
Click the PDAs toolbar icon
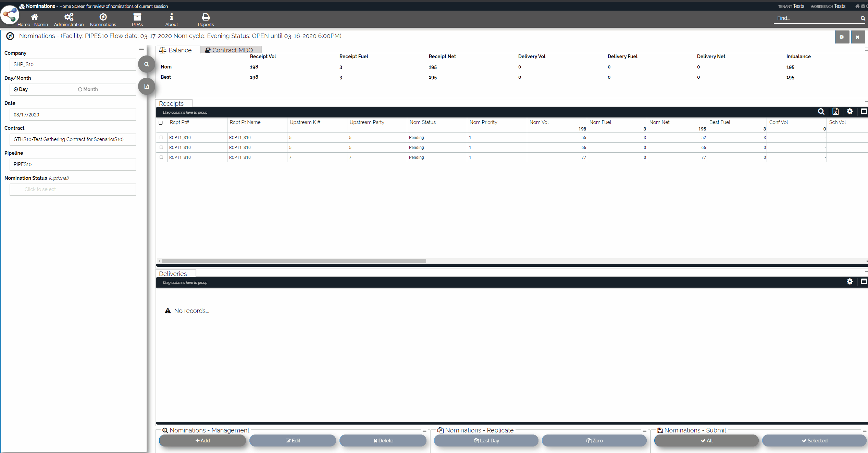click(x=137, y=17)
